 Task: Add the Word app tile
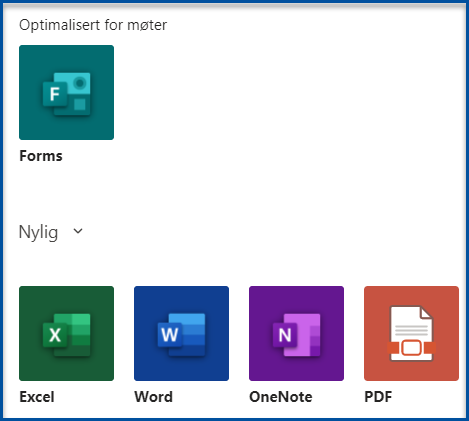point(181,333)
